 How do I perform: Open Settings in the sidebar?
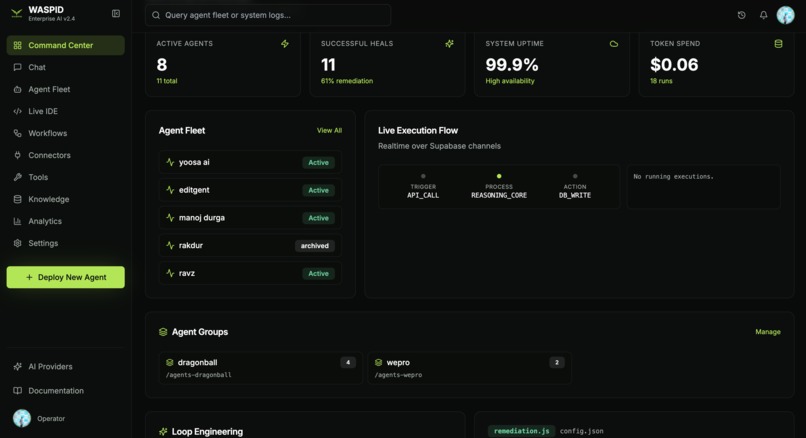[66, 243]
